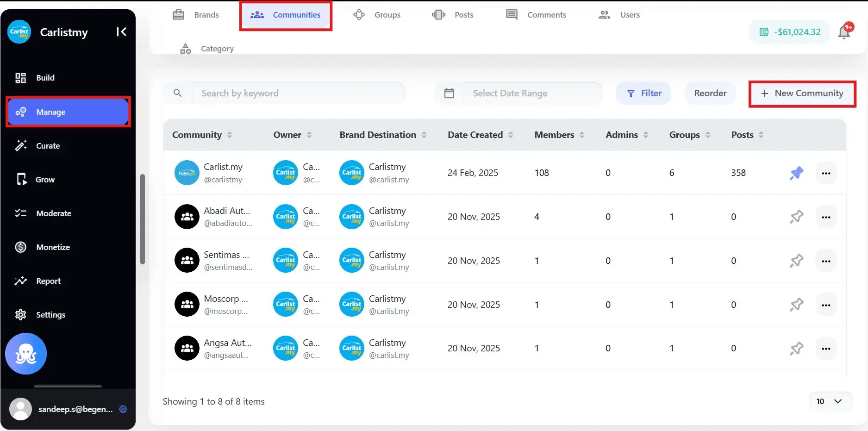868x431 pixels.
Task: Click the calendar icon for date range
Action: click(x=449, y=93)
